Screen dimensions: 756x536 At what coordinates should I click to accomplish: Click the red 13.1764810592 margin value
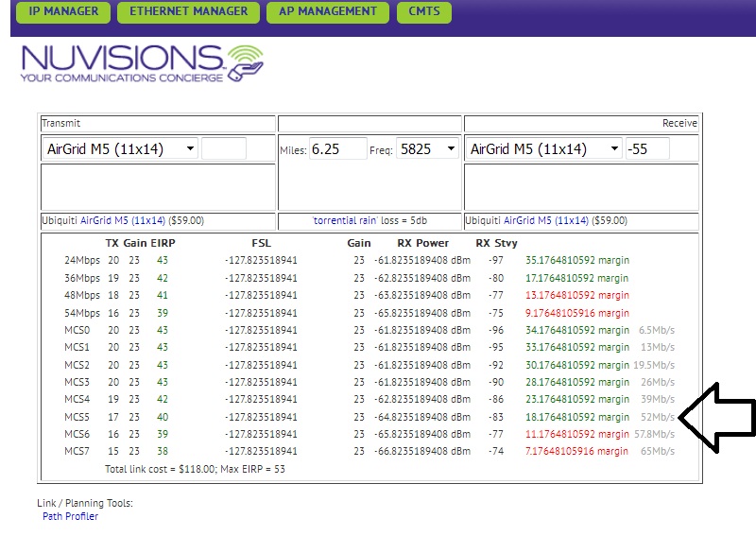577,295
